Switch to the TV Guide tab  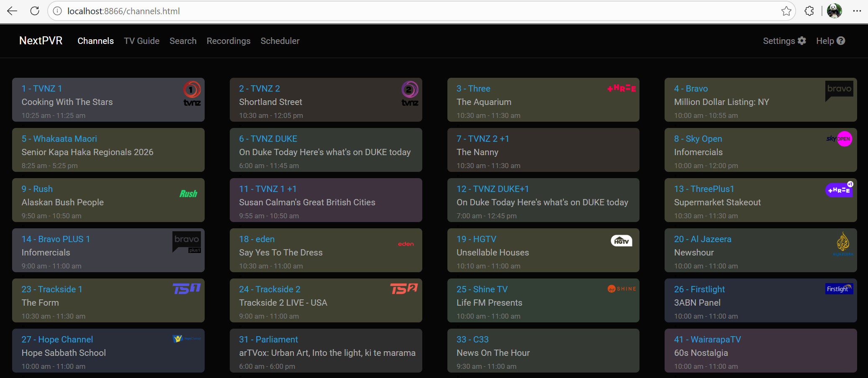tap(141, 41)
